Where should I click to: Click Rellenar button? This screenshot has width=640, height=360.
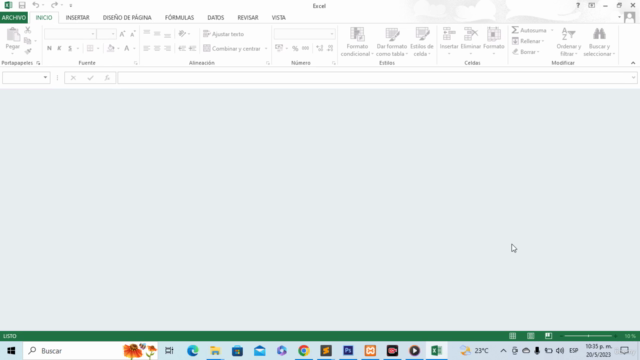pyautogui.click(x=527, y=41)
